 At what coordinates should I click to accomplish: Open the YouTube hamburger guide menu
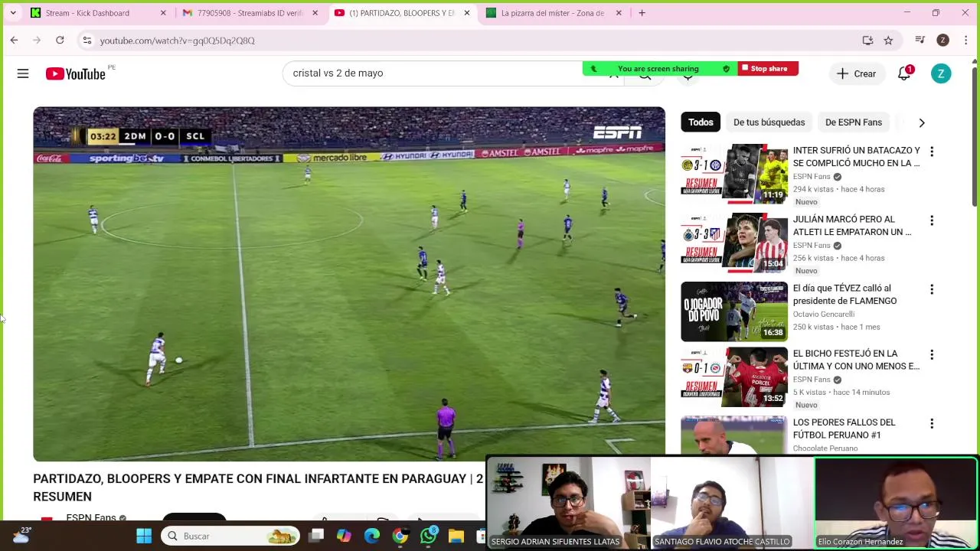pyautogui.click(x=23, y=73)
